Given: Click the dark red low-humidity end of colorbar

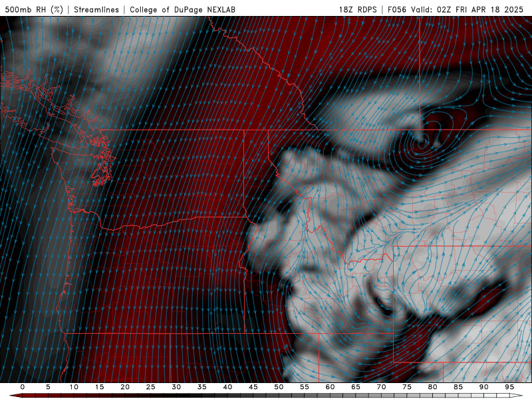Looking at the screenshot, I should click(15, 396).
